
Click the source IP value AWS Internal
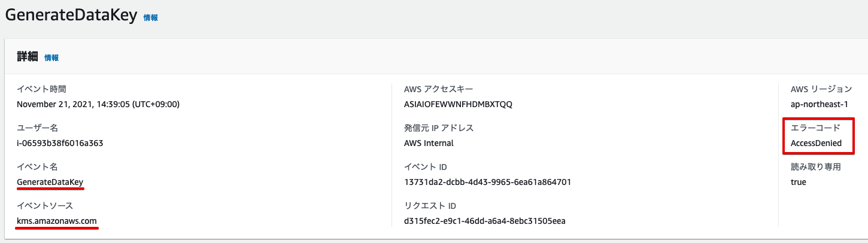click(429, 143)
